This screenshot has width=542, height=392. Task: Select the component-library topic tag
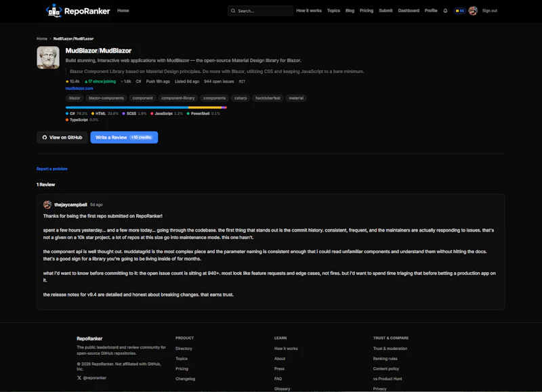click(178, 98)
